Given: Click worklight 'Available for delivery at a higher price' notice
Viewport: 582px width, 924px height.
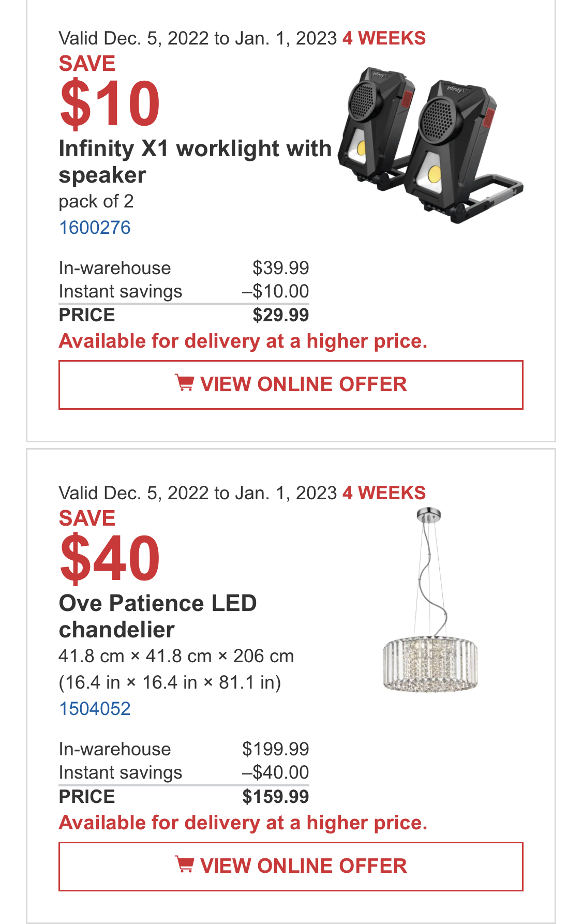Looking at the screenshot, I should click(x=243, y=341).
